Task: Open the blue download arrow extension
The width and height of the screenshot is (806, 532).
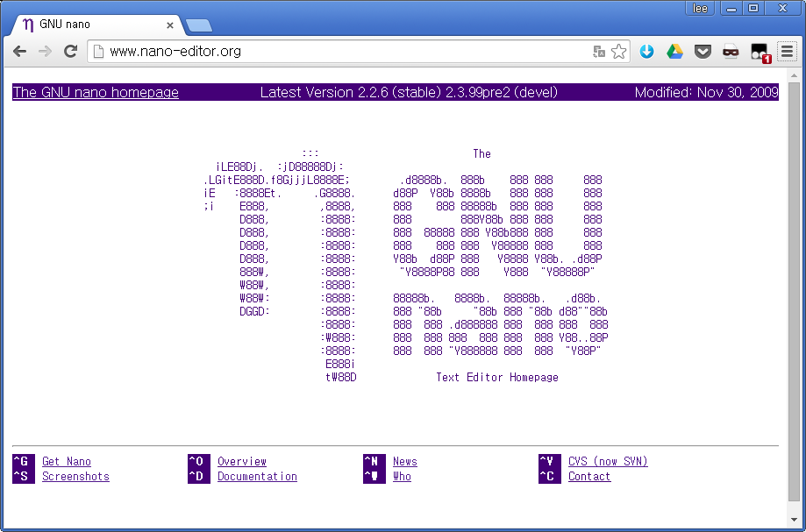Action: [647, 52]
